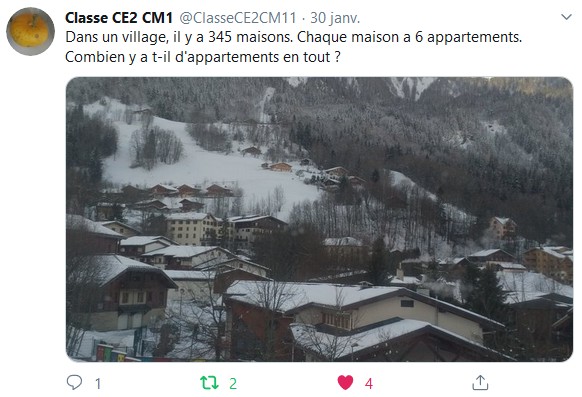Click the white snowy slope in photo

(x=208, y=163)
